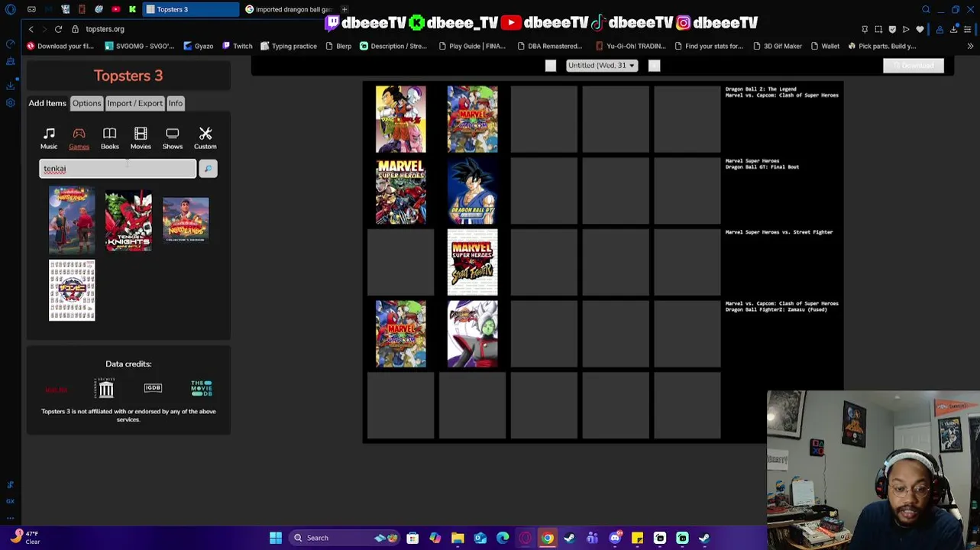Screen dimensions: 980x550
Task: Switch to the Options tab
Action: [x=86, y=103]
